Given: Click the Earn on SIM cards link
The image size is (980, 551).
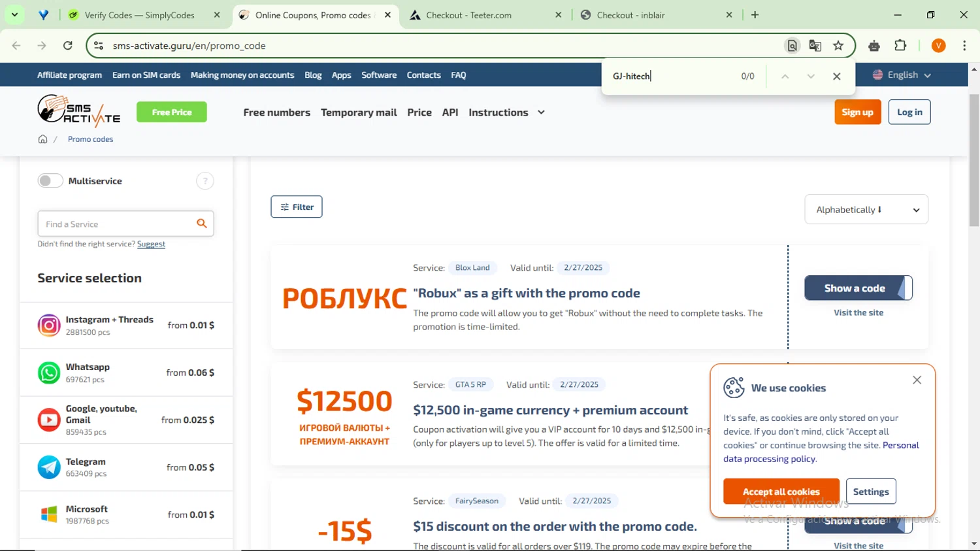Looking at the screenshot, I should pos(146,75).
